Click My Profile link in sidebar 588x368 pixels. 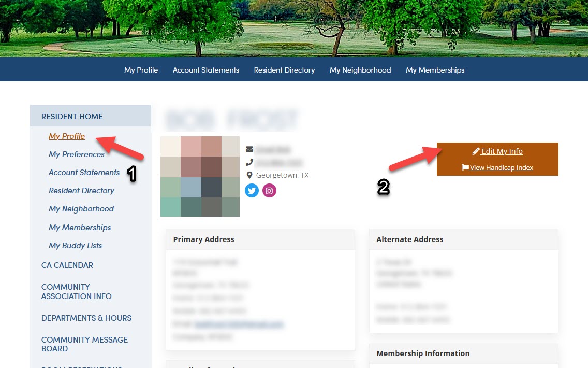(x=67, y=136)
